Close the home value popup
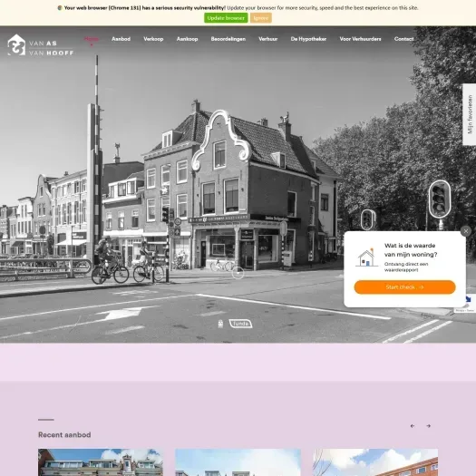This screenshot has width=476, height=476. (x=466, y=231)
